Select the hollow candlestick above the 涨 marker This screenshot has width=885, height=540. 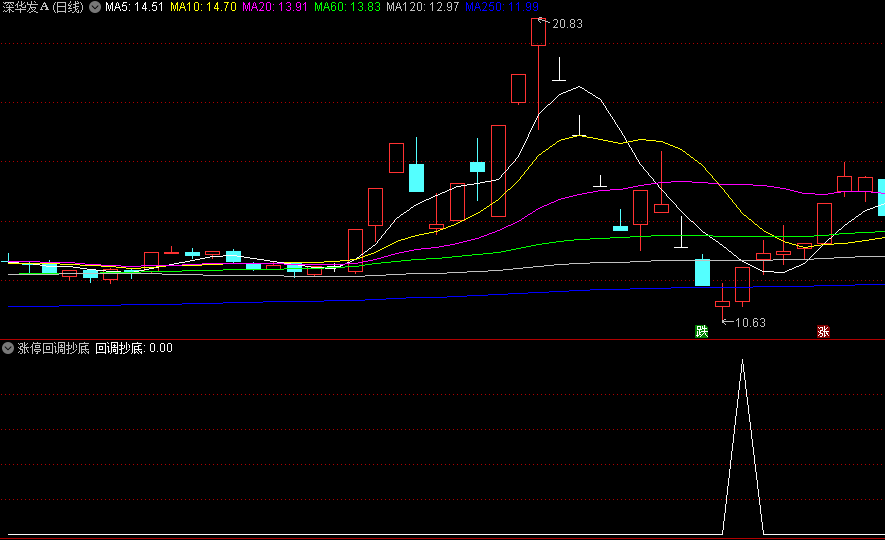(824, 223)
